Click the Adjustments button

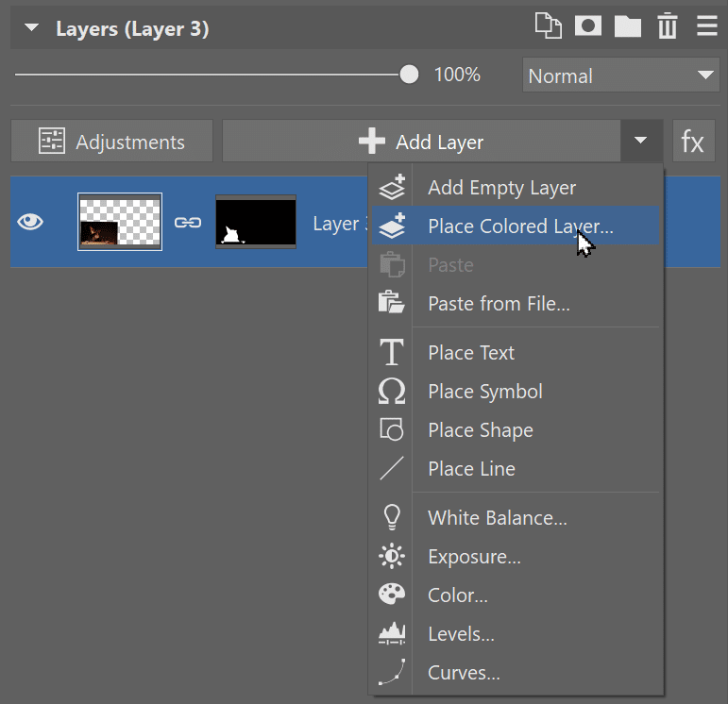pos(112,142)
